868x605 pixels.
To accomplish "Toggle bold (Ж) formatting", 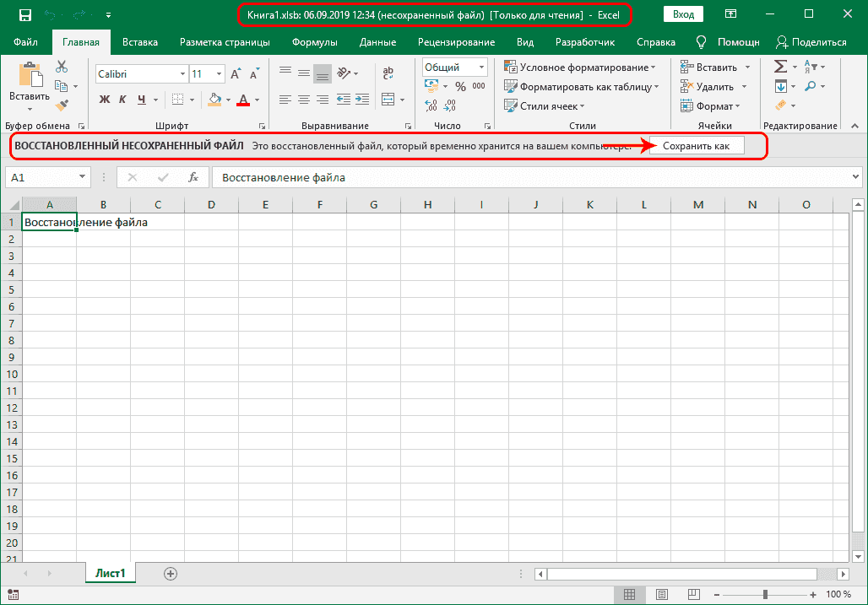I will coord(103,100).
